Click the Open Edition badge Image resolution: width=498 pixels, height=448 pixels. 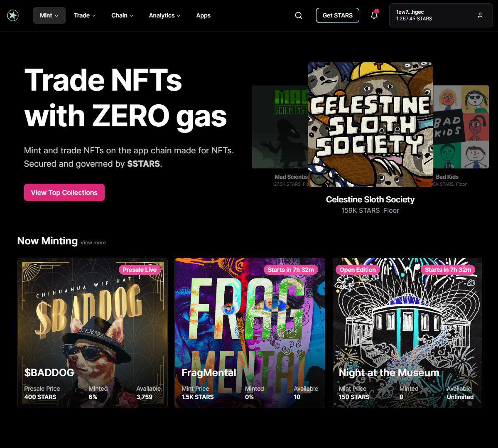coord(358,270)
